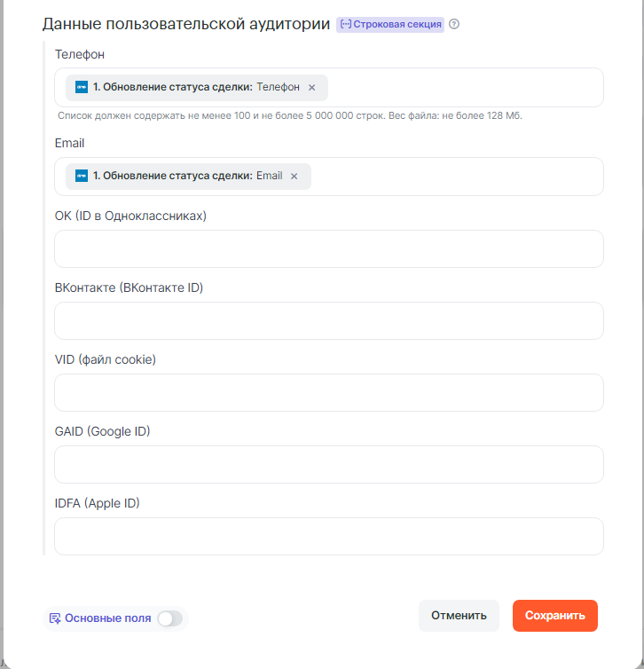Focus the ВКонтакте ID input field
The image size is (644, 669).
click(x=328, y=320)
